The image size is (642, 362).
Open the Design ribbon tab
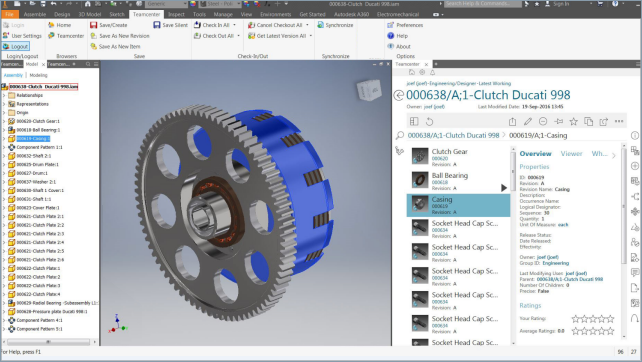coord(62,14)
